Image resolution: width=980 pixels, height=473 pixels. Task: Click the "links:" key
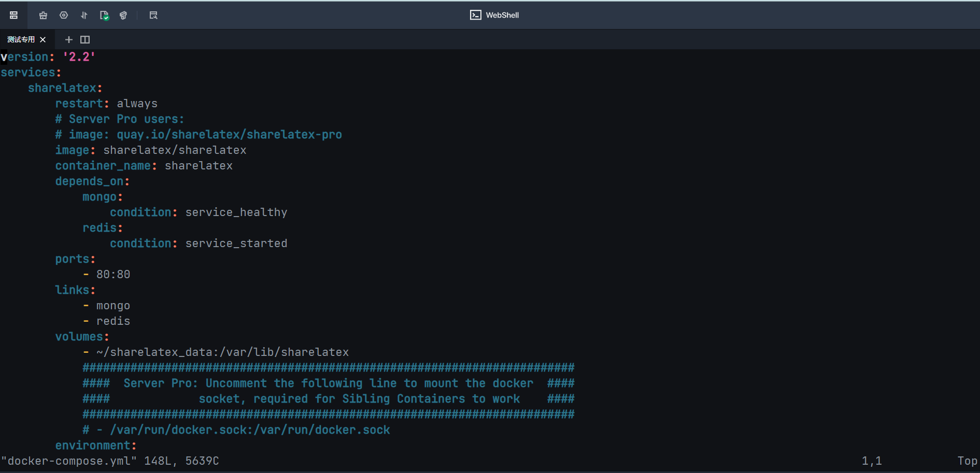tap(76, 290)
